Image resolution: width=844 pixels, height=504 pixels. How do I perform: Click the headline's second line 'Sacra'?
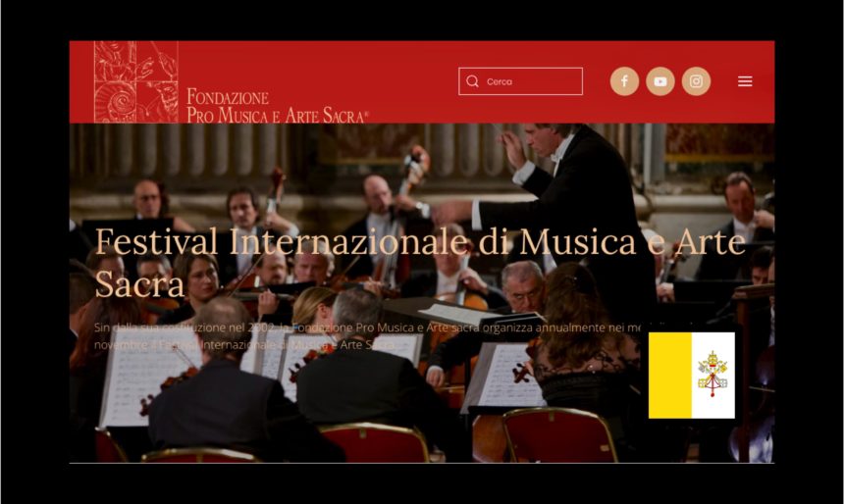tap(139, 283)
